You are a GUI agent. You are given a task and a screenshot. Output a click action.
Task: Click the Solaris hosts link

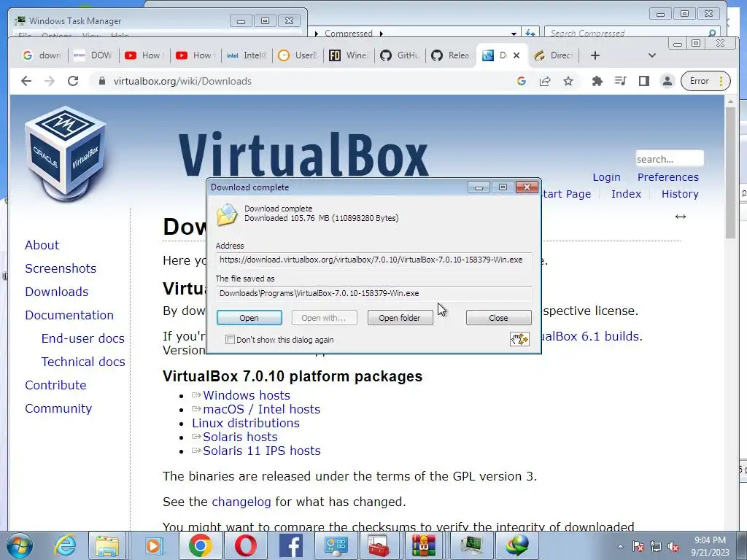(240, 437)
